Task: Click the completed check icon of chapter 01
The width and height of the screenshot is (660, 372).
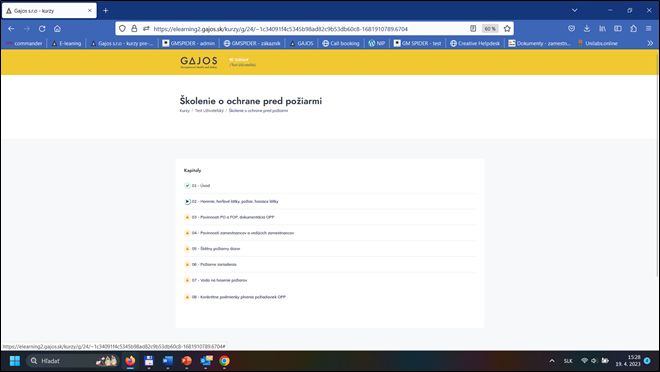Action: pyautogui.click(x=187, y=186)
